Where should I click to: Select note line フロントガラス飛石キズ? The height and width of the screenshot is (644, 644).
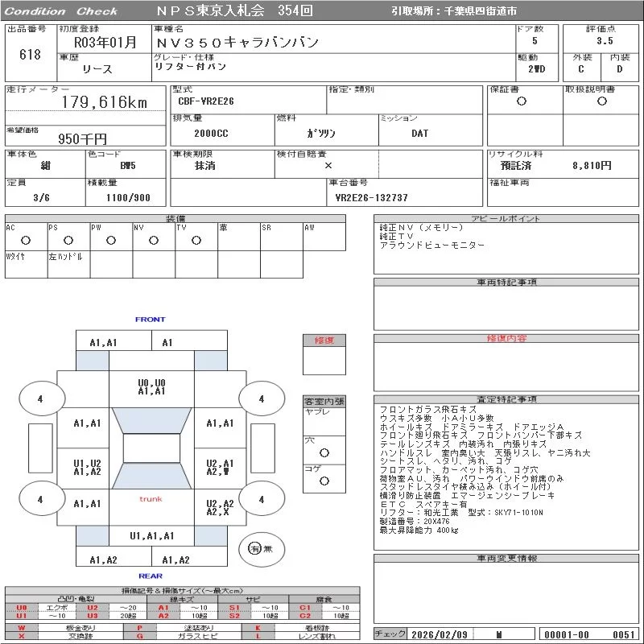click(428, 409)
